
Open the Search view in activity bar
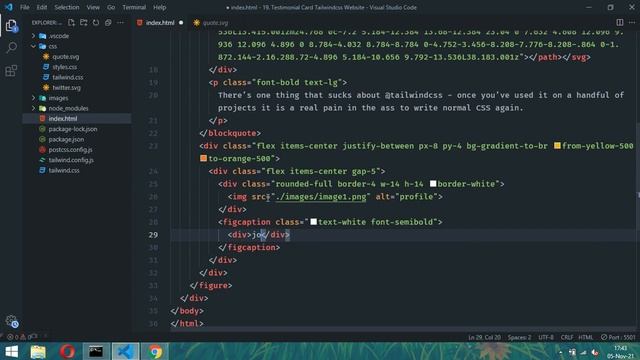(x=11, y=48)
